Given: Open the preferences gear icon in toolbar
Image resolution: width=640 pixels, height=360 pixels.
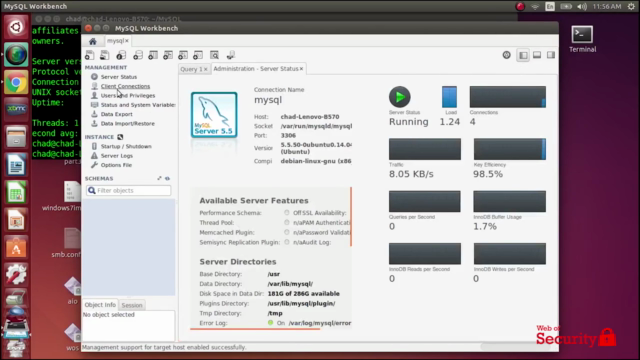Looking at the screenshot, I should coord(507,55).
